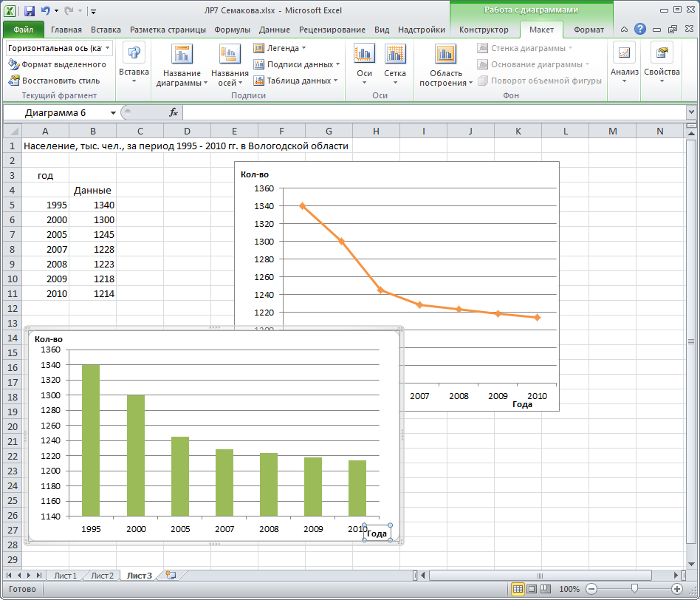
Task: Expand the formula bar
Action: 691,112
